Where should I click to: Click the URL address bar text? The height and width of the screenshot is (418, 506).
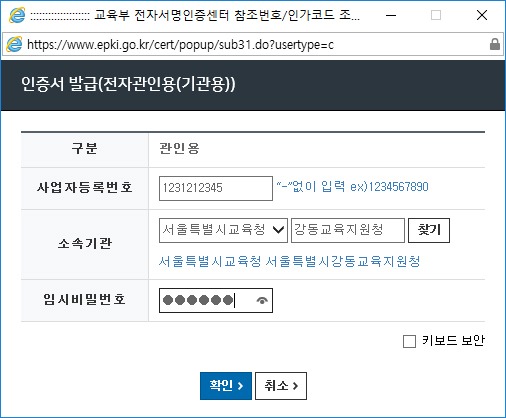[180, 44]
